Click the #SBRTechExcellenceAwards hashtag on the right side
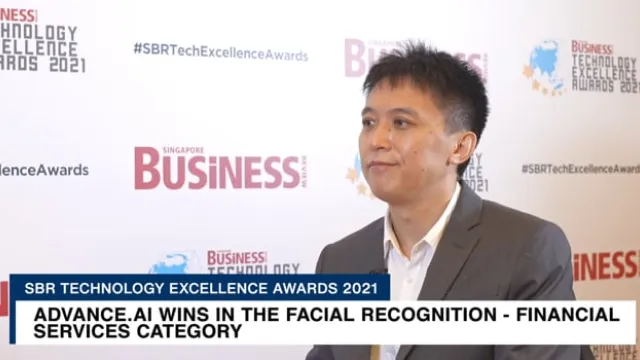This screenshot has height=360, width=640. click(x=580, y=169)
